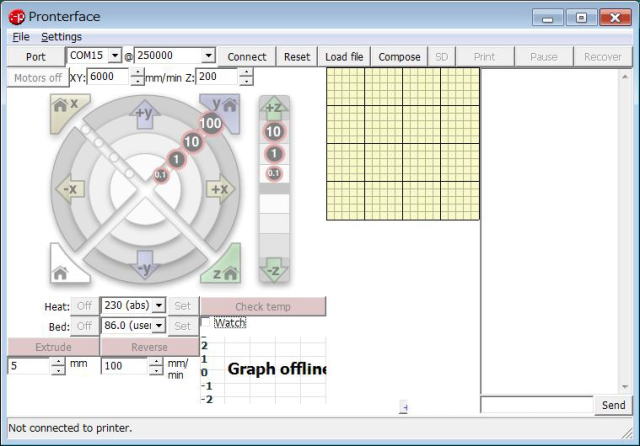This screenshot has width=640, height=446.
Task: Increase Z feedrate with the up spinner
Action: (x=246, y=73)
